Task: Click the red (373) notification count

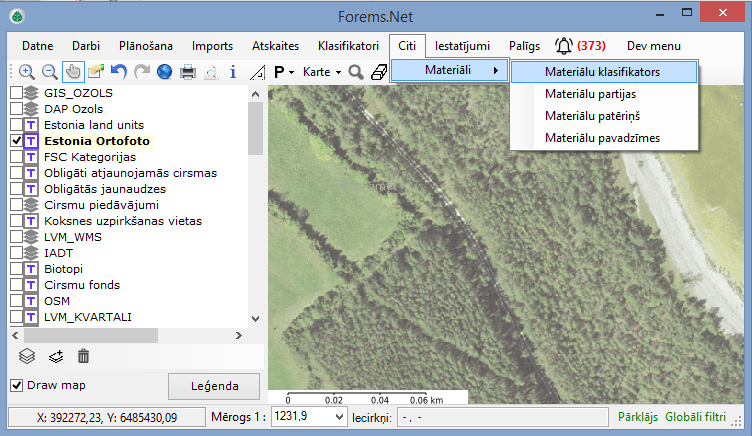Action: coord(591,46)
